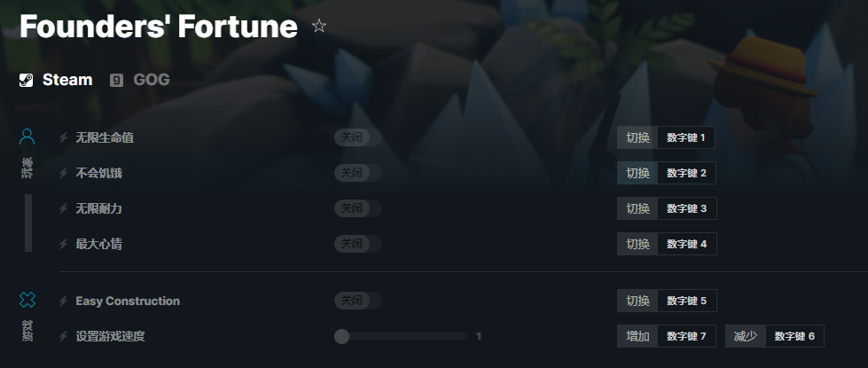This screenshot has width=868, height=368.
Task: Click 增加 button for game speed
Action: [637, 336]
